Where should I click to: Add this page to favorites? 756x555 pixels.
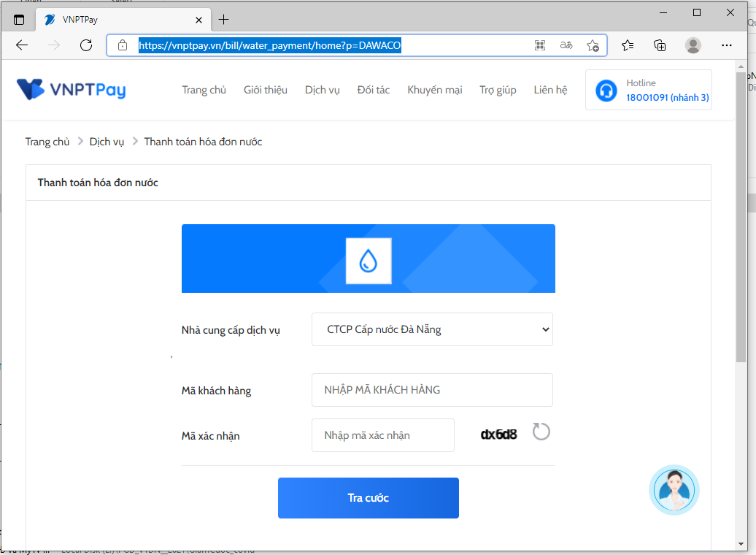click(x=593, y=45)
